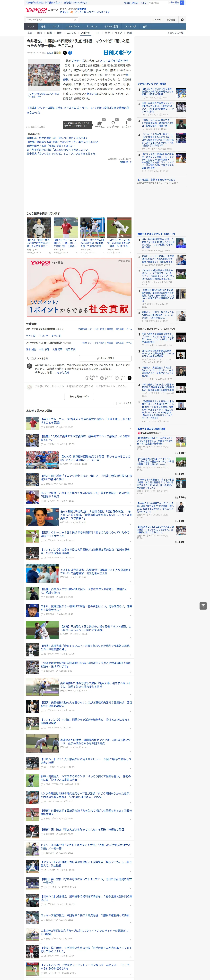210x980 pixels.
Task: Open the main article photo of pitcher
Action: point(44,75)
